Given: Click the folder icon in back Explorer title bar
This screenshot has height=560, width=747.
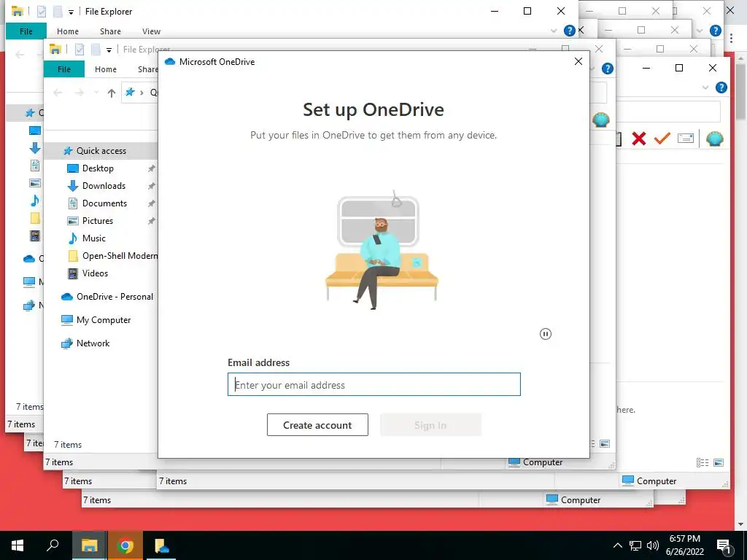Looking at the screenshot, I should [x=18, y=11].
